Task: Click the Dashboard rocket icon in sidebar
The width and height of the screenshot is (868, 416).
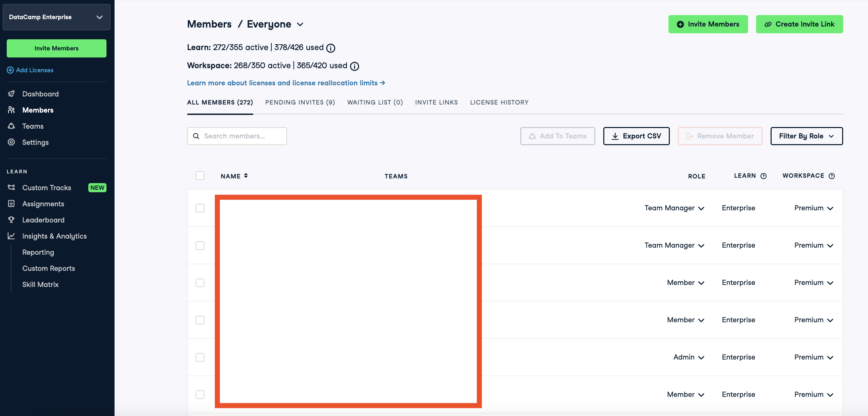Action: (11, 94)
